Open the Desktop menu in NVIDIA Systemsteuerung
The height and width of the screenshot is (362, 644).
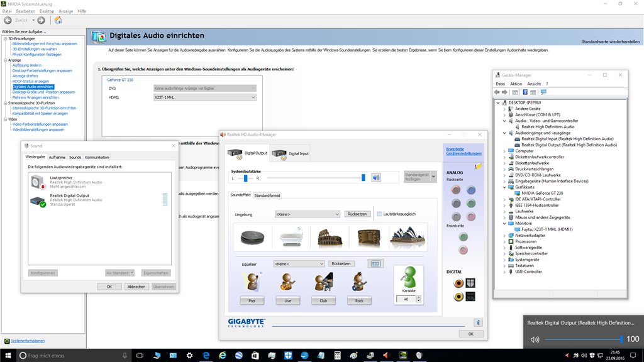tap(47, 11)
